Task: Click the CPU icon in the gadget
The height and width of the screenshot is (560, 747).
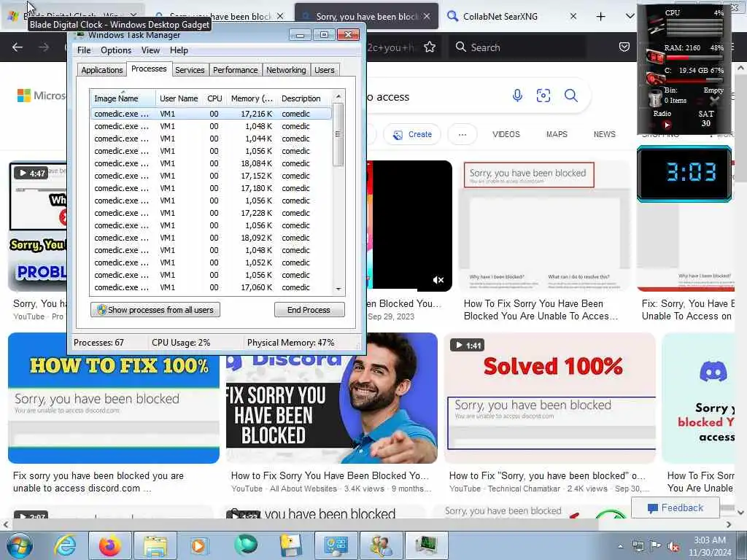Action: pos(656,24)
